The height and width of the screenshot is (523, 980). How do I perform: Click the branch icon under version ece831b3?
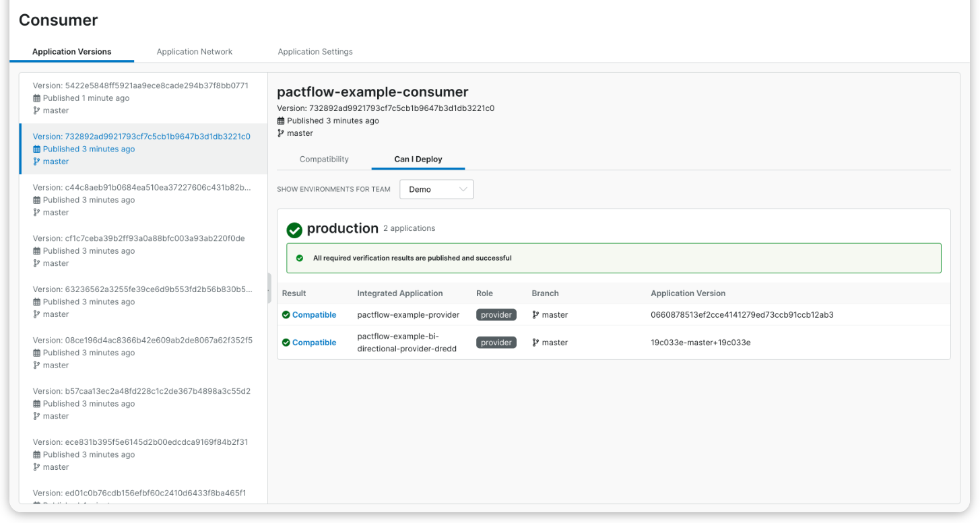click(x=36, y=467)
